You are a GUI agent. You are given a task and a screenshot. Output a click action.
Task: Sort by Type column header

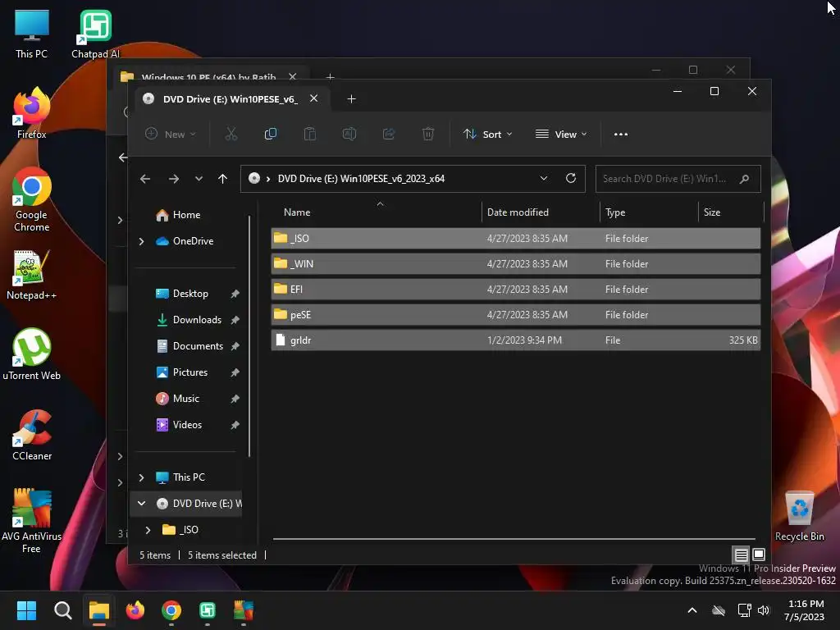(x=615, y=212)
